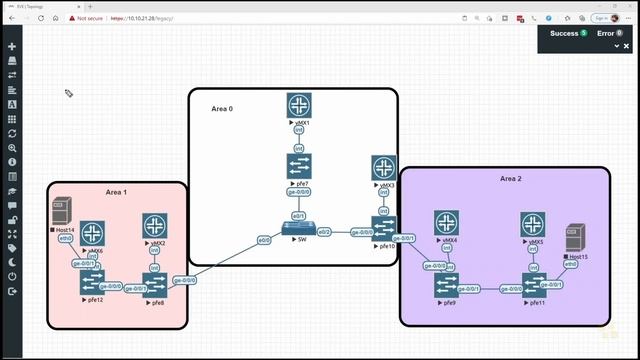Viewport: 640px width, 360px height.
Task: Click the eth0 label near Host15
Action: 571,264
